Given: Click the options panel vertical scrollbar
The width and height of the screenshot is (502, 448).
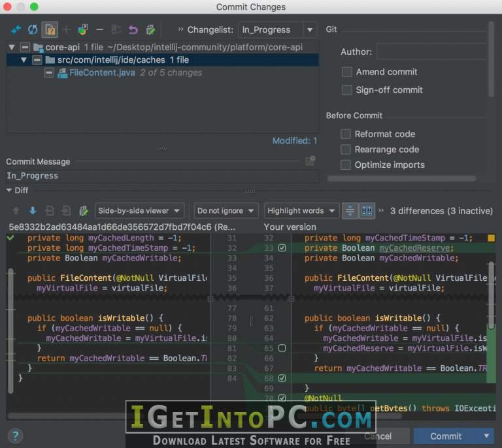Looking at the screenshot, I should [491, 59].
